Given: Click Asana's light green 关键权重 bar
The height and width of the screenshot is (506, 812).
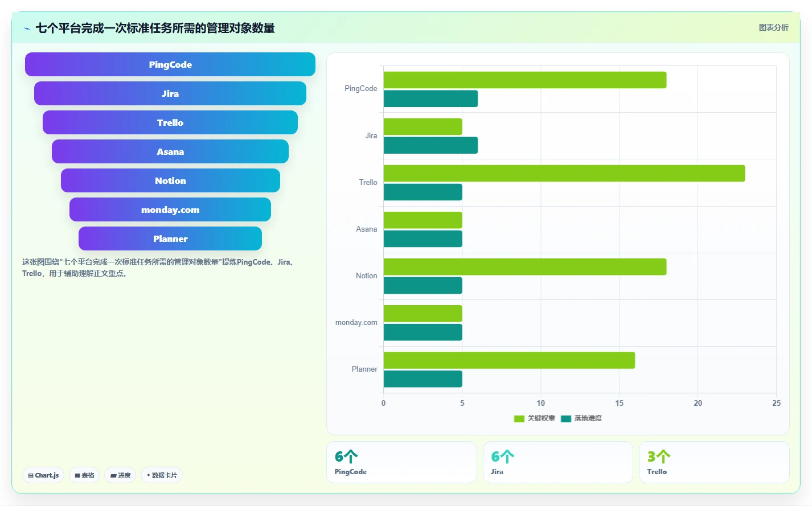Looking at the screenshot, I should (x=423, y=220).
